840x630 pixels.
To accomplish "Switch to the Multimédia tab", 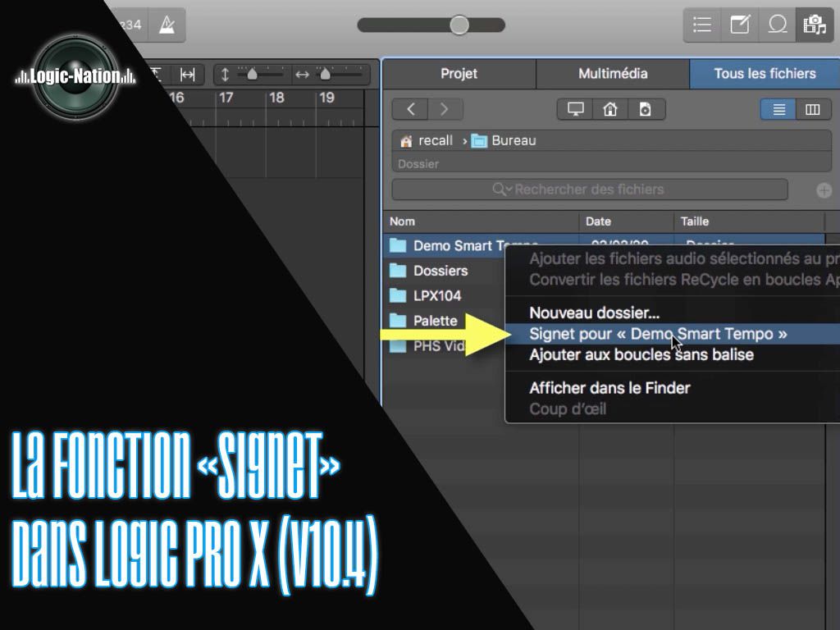I will click(x=613, y=74).
